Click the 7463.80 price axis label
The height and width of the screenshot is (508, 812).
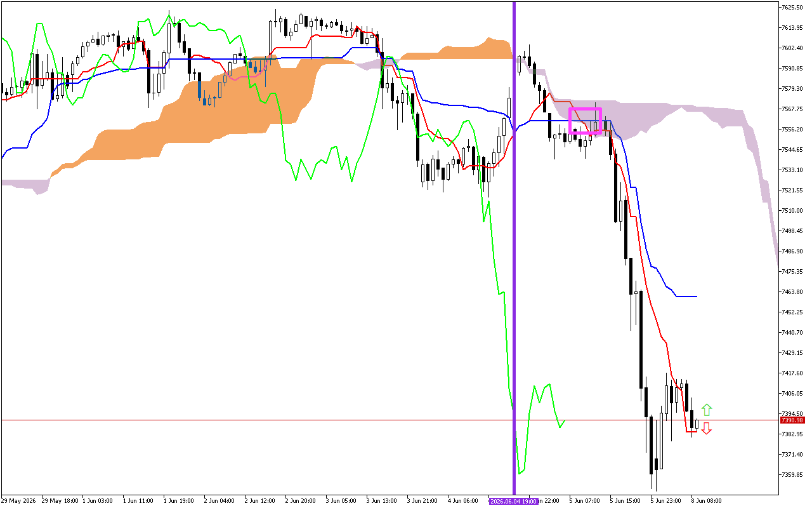792,292
